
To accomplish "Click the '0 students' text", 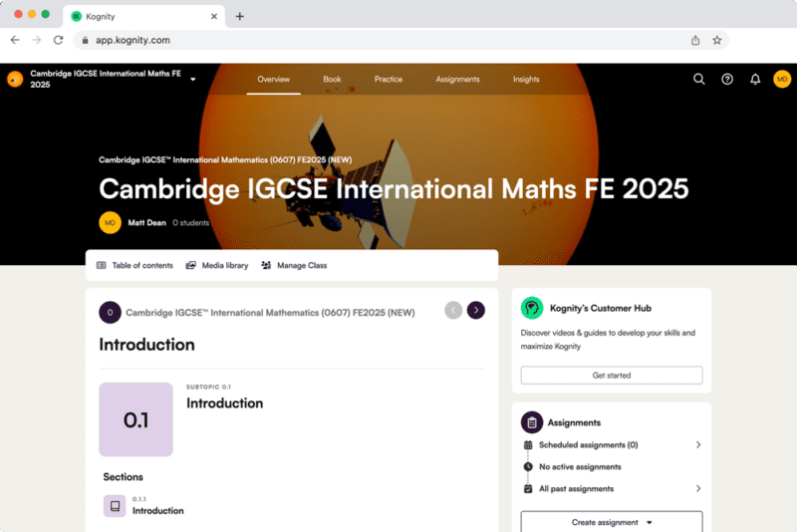I will pyautogui.click(x=190, y=222).
